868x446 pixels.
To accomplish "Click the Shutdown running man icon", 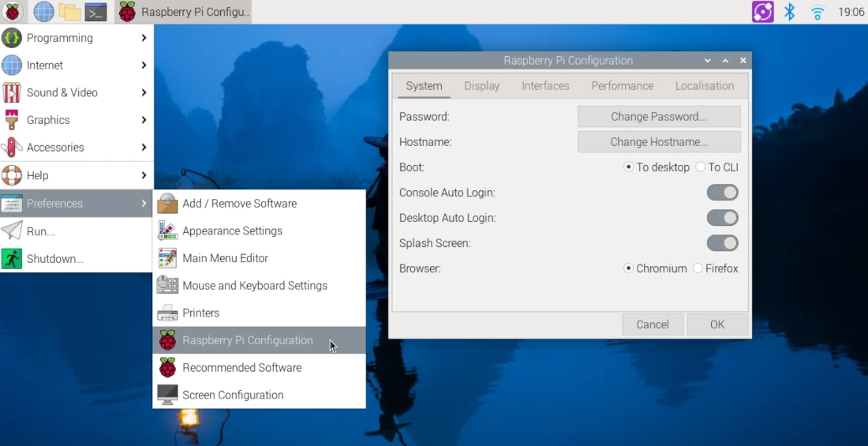I will point(12,259).
